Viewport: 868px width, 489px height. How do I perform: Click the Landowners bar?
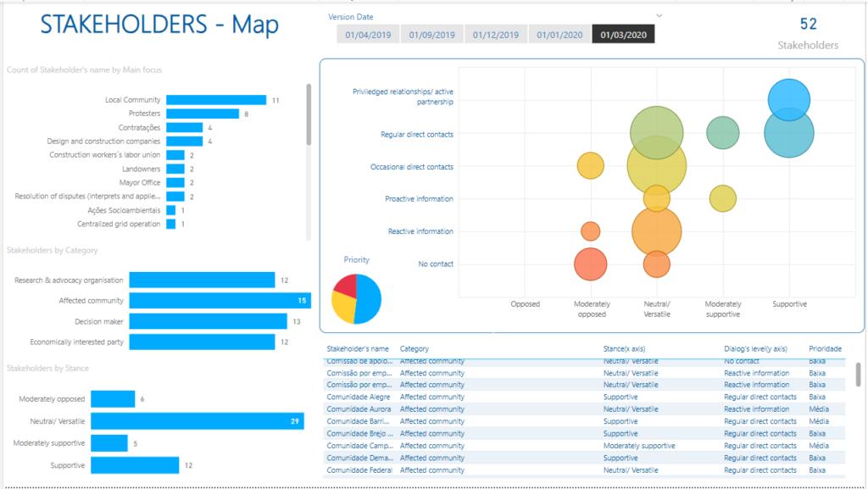coord(175,169)
